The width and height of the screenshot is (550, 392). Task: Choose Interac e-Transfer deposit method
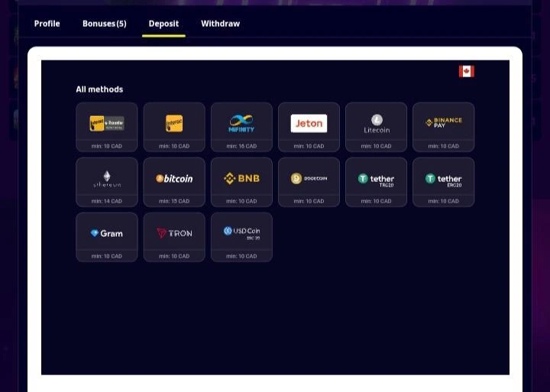[x=107, y=127]
